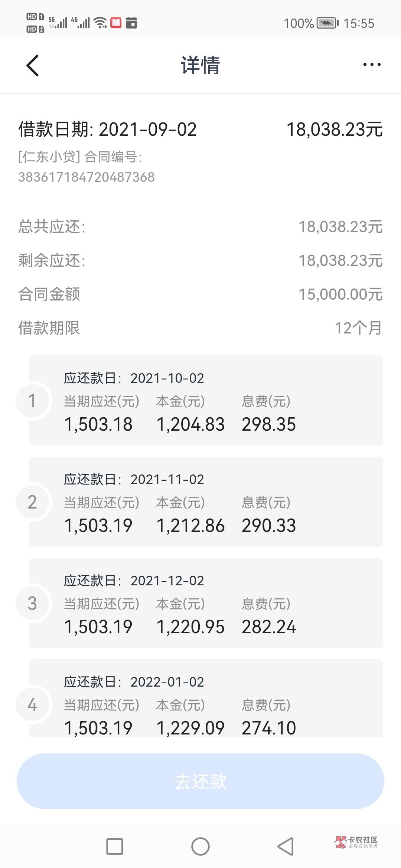Tap the back arrow in the header
Image resolution: width=401 pixels, height=868 pixels.
(33, 65)
